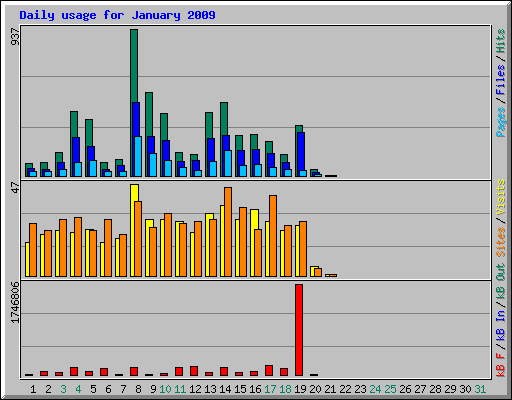Click day label 21 on x-axis
The image size is (512, 400).
[x=330, y=389]
